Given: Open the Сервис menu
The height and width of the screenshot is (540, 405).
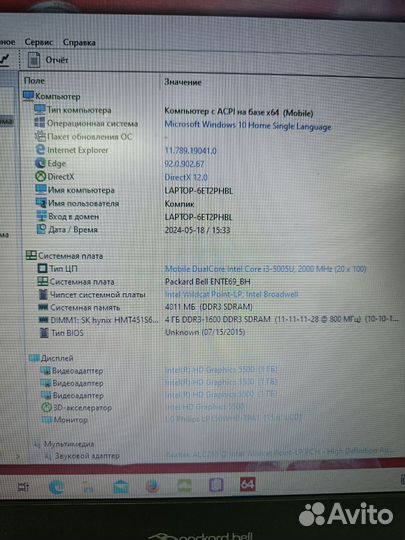Looking at the screenshot, I should [x=39, y=42].
